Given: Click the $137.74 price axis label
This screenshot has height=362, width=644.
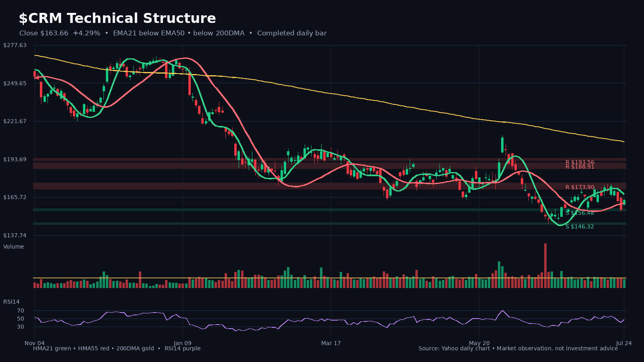Looking at the screenshot, I should [15, 235].
